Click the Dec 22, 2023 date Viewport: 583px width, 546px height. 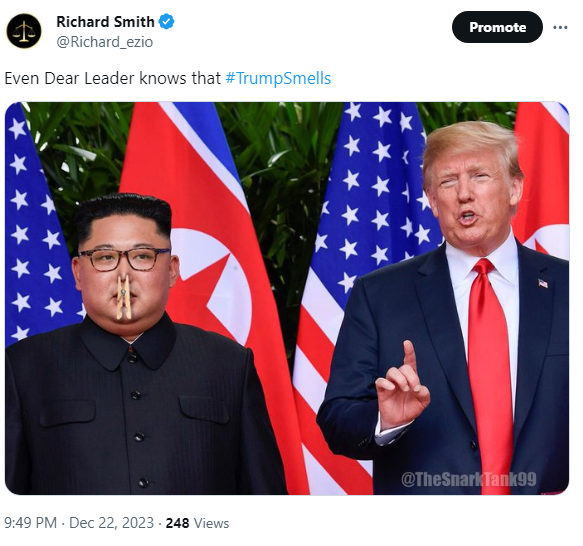click(112, 523)
